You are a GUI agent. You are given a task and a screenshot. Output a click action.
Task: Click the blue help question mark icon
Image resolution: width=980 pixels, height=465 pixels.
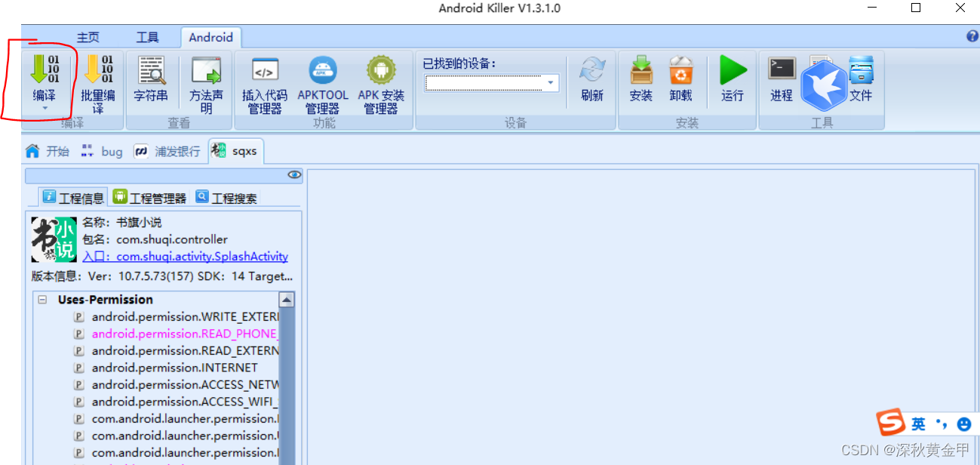[973, 36]
